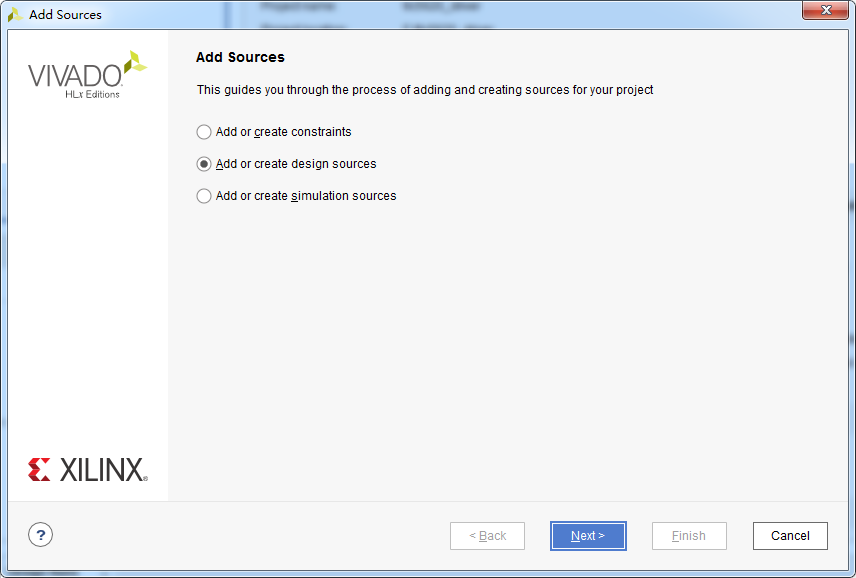
Task: Click the HLx Editions logo text
Action: [92, 95]
